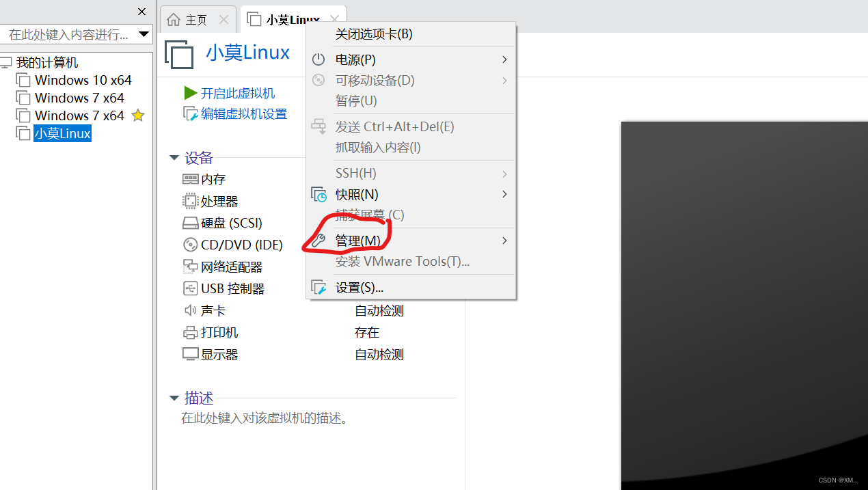Click the removable devices disc icon in menu

tap(318, 81)
